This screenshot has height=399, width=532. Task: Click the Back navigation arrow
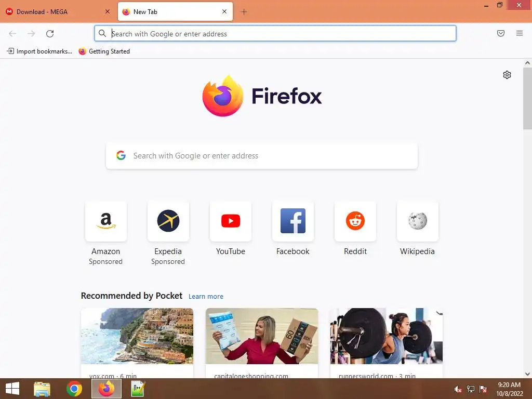(12, 34)
